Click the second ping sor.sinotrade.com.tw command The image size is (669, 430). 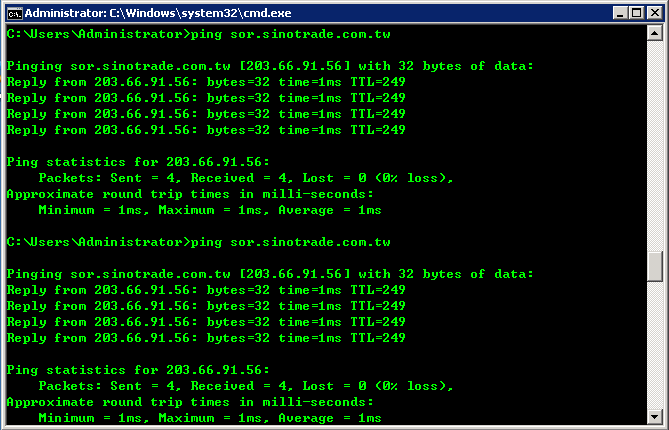point(291,242)
